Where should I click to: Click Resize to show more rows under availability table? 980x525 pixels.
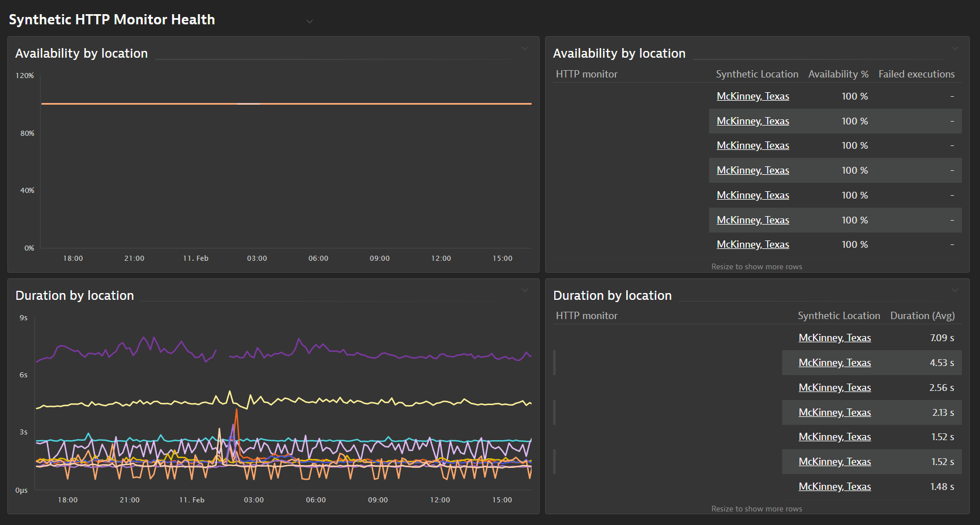coord(756,266)
